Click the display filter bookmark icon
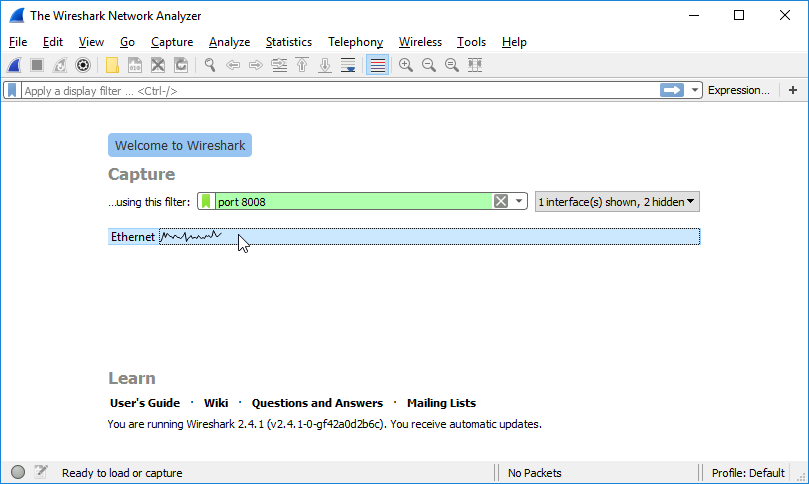Screen dimensions: 809x484 pos(12,90)
